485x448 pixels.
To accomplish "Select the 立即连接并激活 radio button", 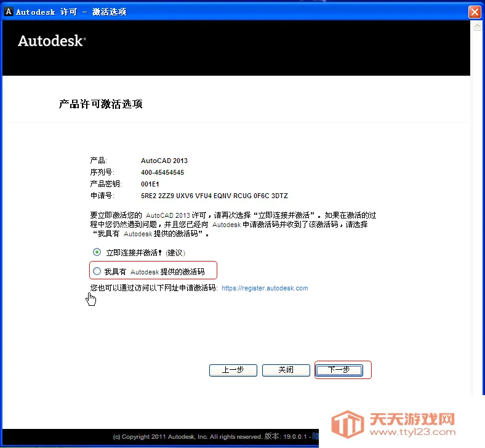I will tap(97, 252).
